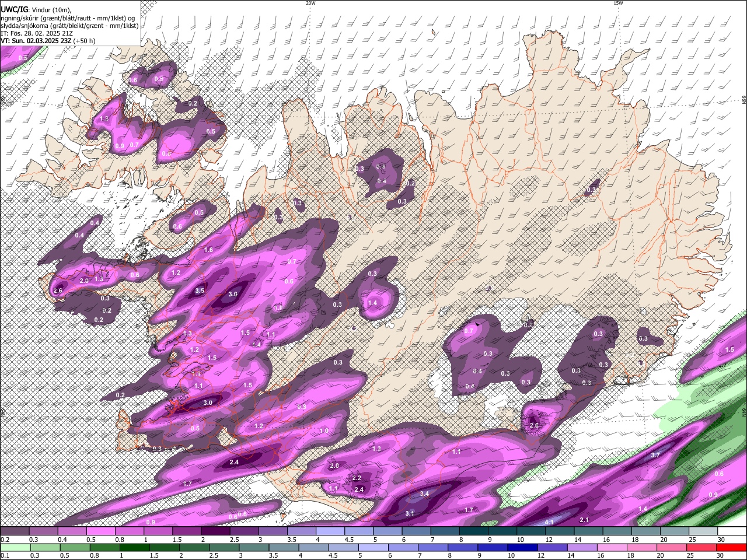This screenshot has width=747, height=560.
Task: Click the 'rigning/skúrir (grænt/blátt/rautt - mm/1klst) og' line
Action: 68,18
